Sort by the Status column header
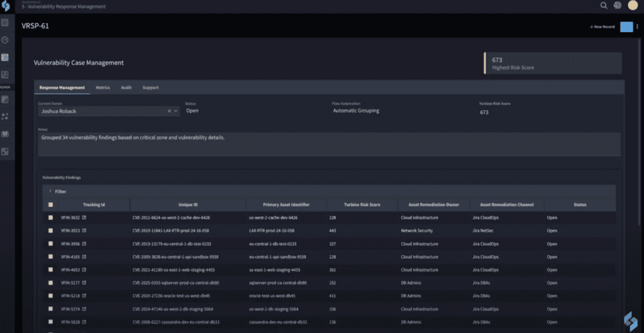The image size is (644, 333). click(580, 205)
